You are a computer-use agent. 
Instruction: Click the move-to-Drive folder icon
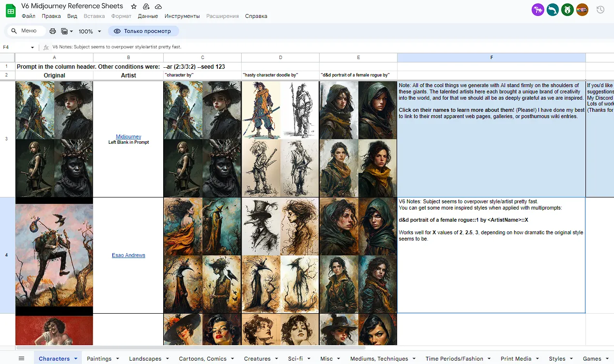click(146, 6)
